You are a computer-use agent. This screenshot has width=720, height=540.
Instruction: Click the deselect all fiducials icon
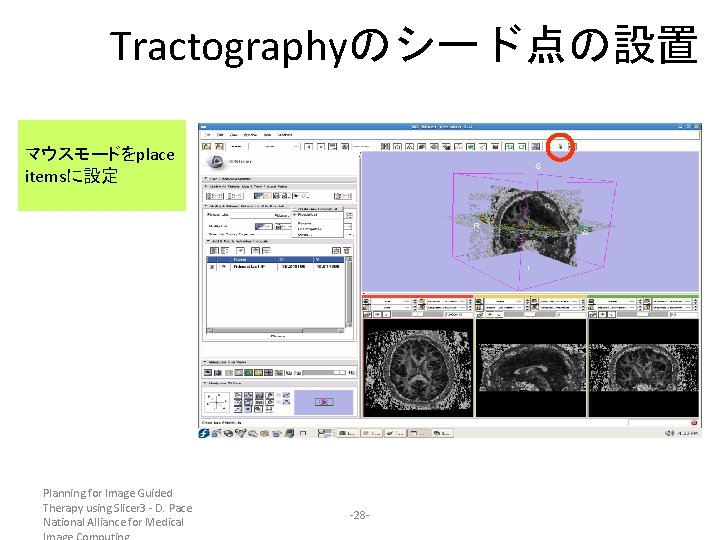(x=225, y=251)
